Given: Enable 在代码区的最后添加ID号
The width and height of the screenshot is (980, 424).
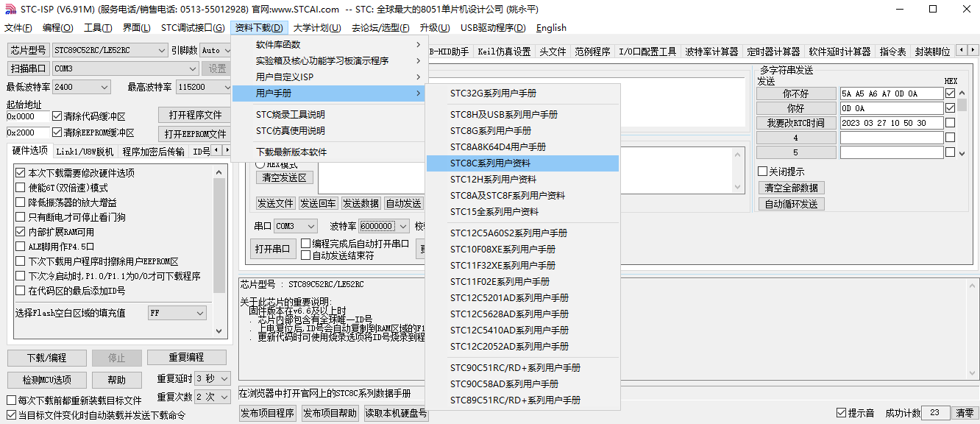Looking at the screenshot, I should click(x=20, y=291).
